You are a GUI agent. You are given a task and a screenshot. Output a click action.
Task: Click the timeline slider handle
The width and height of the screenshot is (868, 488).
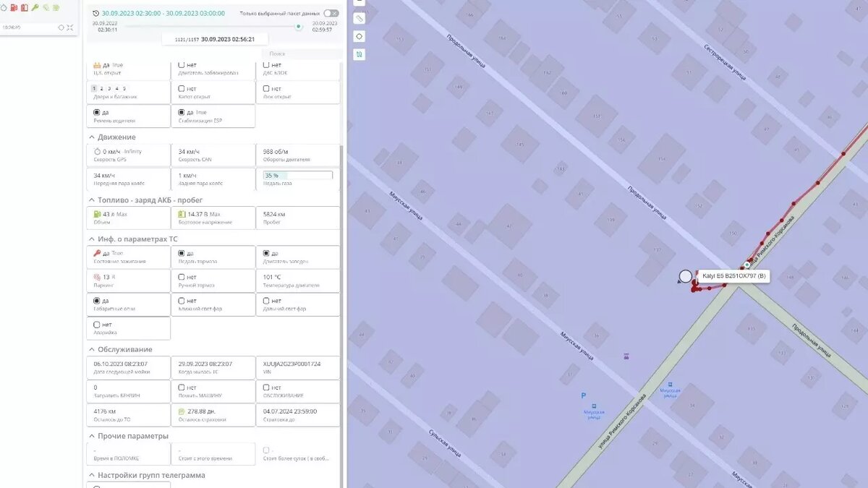coord(298,26)
